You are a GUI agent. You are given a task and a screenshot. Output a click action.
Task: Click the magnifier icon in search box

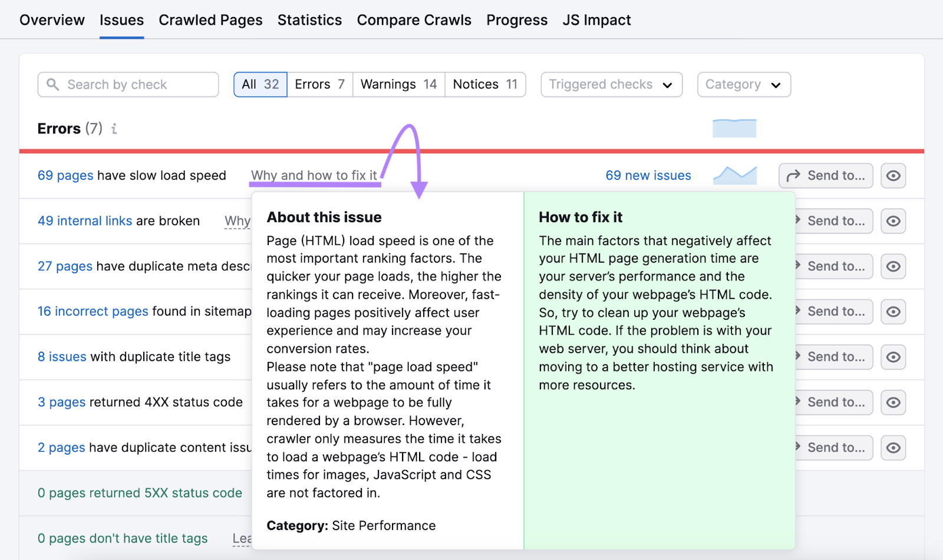click(53, 85)
